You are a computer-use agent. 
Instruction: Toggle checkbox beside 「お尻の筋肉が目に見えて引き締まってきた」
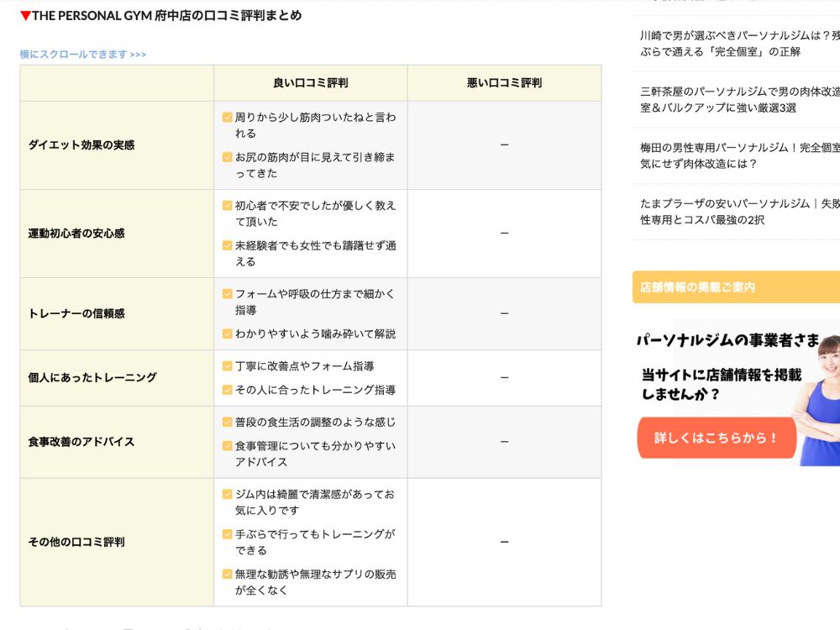click(225, 156)
